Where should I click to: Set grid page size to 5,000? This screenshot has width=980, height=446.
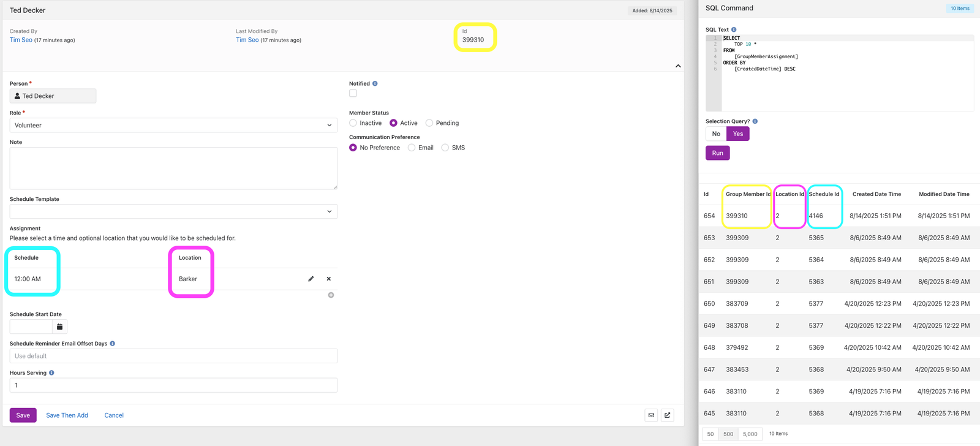point(750,434)
